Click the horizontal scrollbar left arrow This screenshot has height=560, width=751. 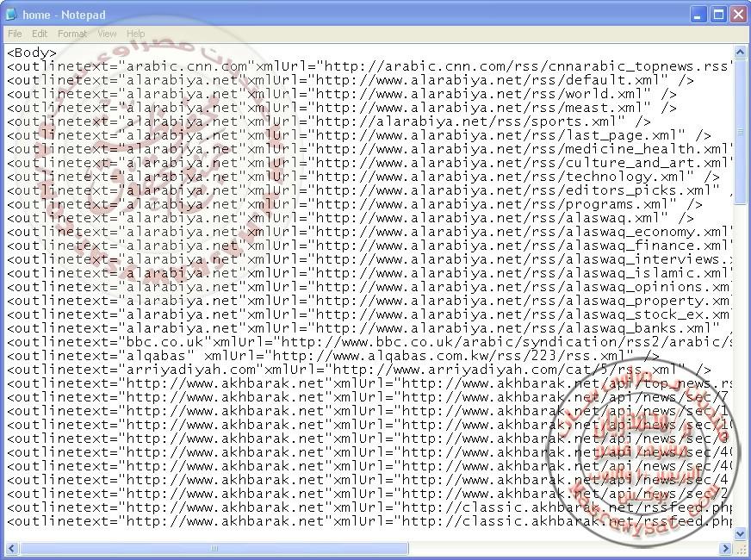[12, 548]
